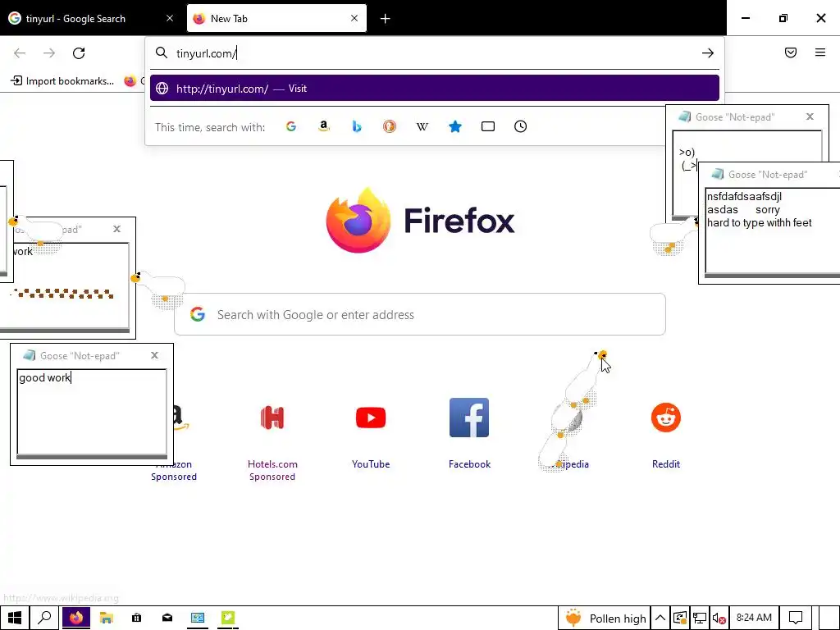Save page to Pocket
840x630 pixels.
pos(791,52)
